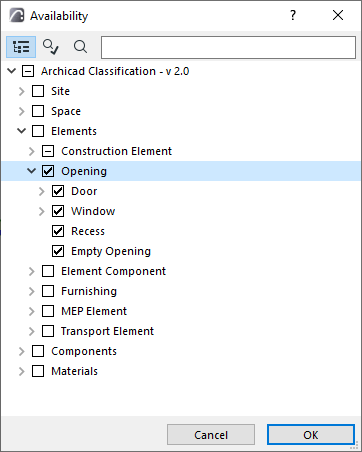Image resolution: width=362 pixels, height=452 pixels.
Task: Collapse the Elements branch
Action: tap(22, 131)
